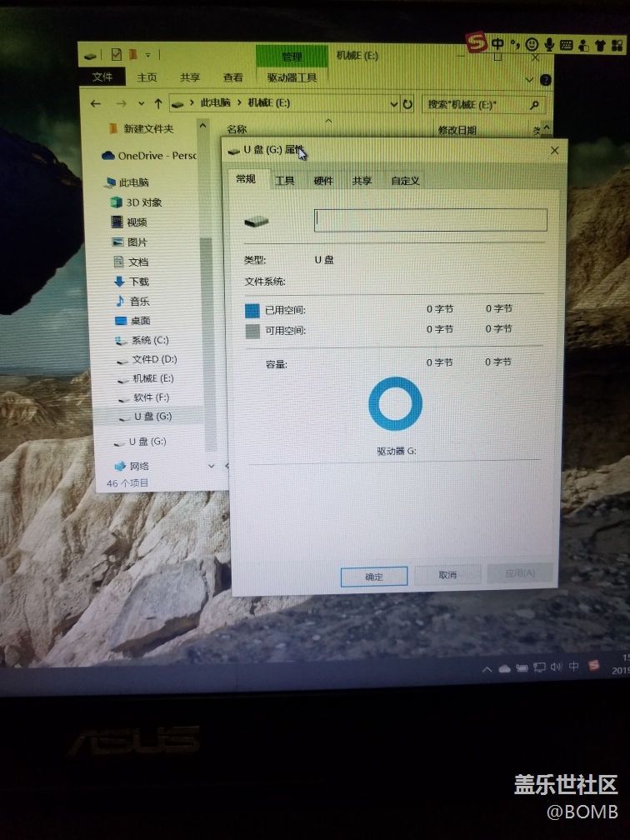
Task: Open the 音乐 music folder
Action: tap(138, 301)
